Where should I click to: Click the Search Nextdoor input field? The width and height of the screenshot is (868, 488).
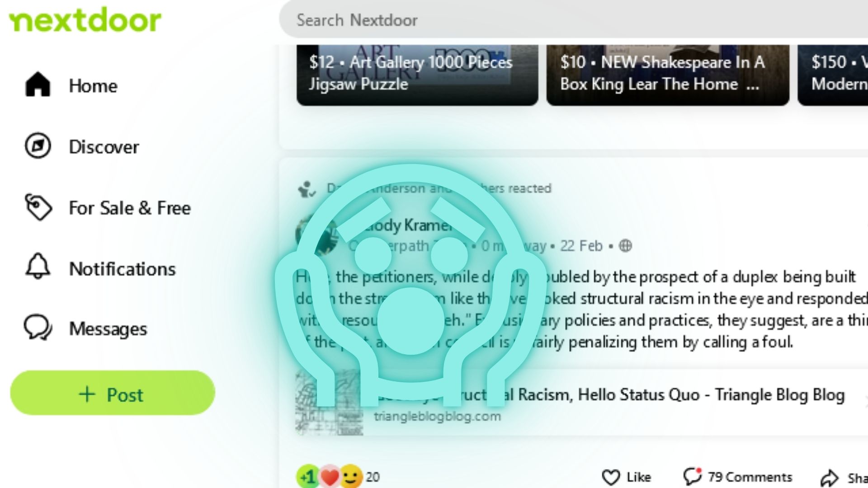574,20
